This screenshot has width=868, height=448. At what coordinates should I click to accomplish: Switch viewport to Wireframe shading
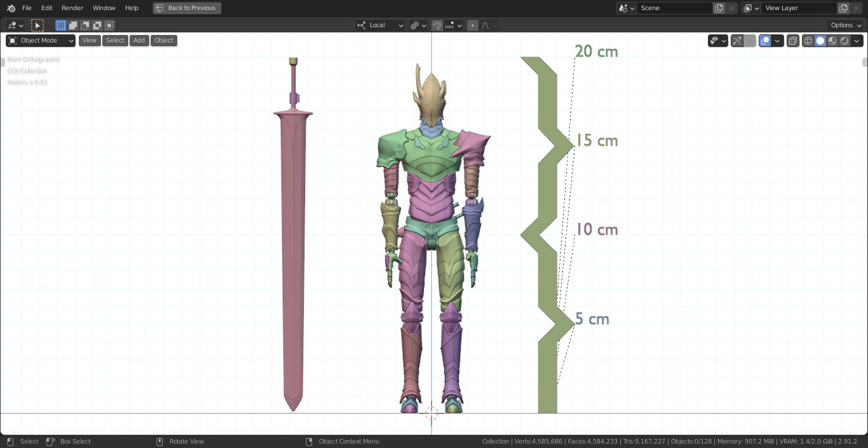click(808, 40)
